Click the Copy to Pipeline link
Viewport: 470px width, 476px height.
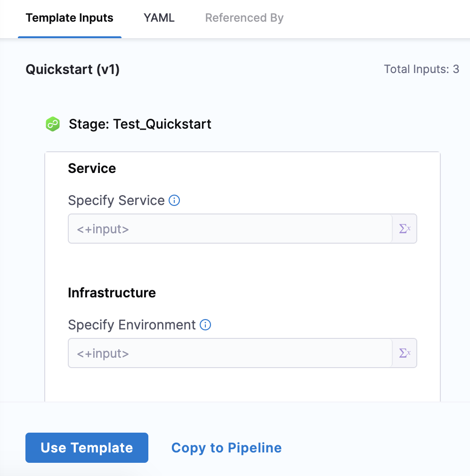pyautogui.click(x=227, y=448)
